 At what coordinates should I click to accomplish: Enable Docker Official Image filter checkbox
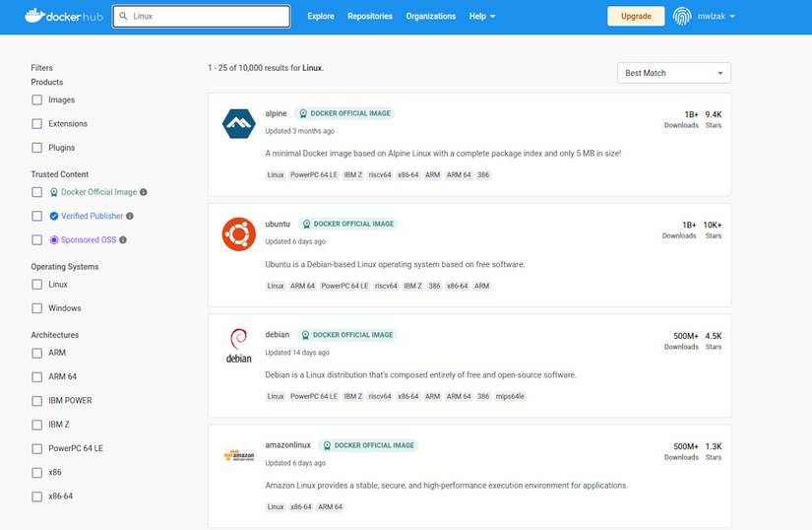click(36, 192)
